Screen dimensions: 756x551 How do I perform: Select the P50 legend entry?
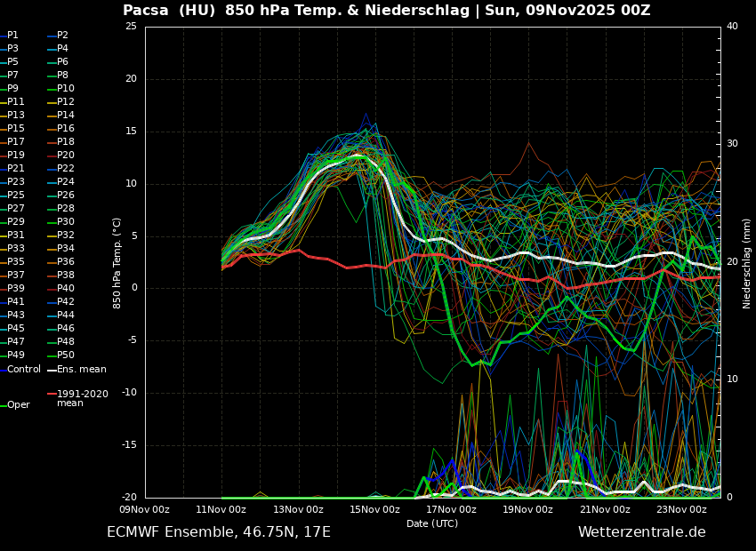coord(66,355)
